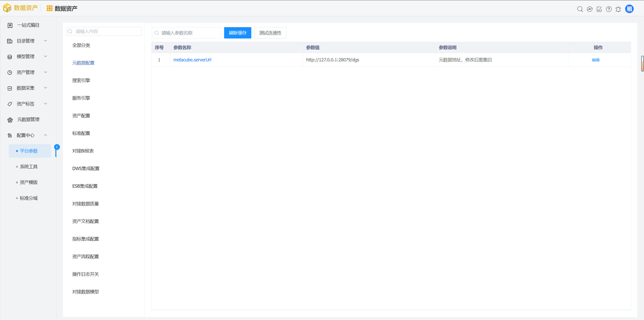Click the 测试连通性 button

270,33
